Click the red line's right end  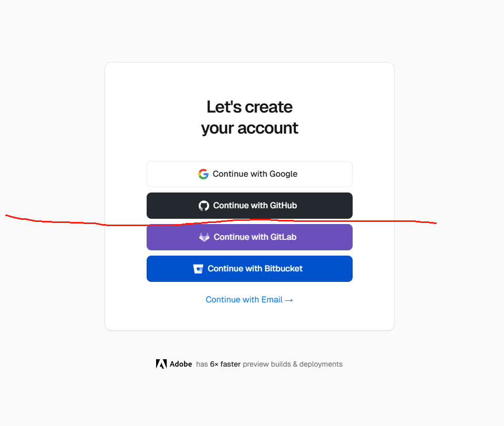point(435,223)
